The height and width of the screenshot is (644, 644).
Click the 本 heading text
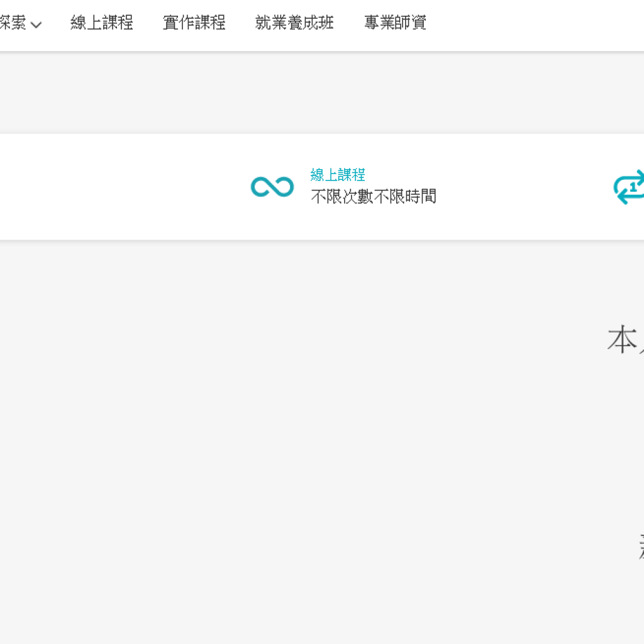pos(624,340)
